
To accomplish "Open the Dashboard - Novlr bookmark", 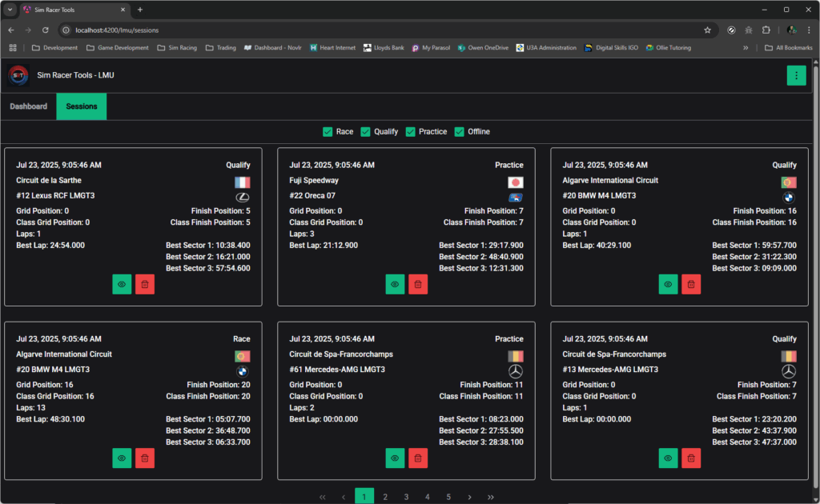I will pos(272,47).
